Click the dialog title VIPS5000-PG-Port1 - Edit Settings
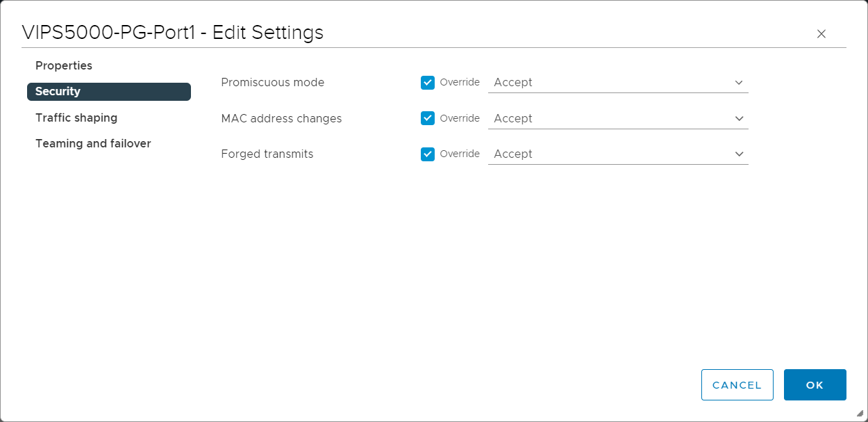Screen dimensions: 868x422 (173, 32)
